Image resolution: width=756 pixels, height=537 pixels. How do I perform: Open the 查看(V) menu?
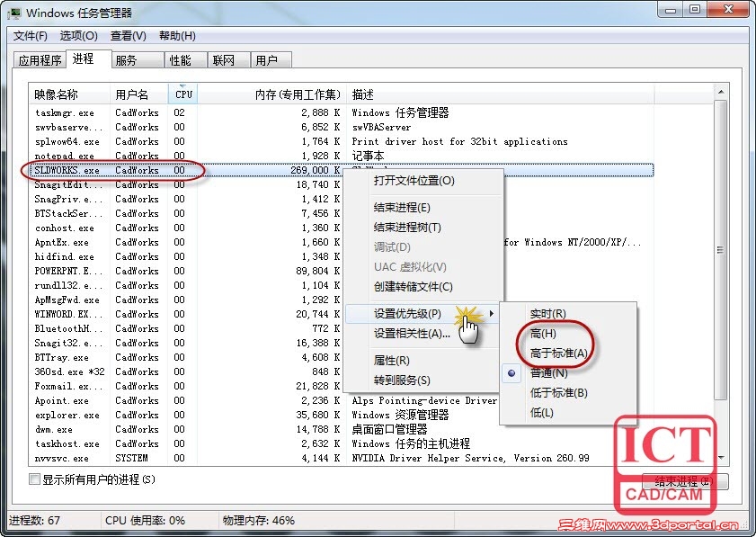(x=128, y=36)
